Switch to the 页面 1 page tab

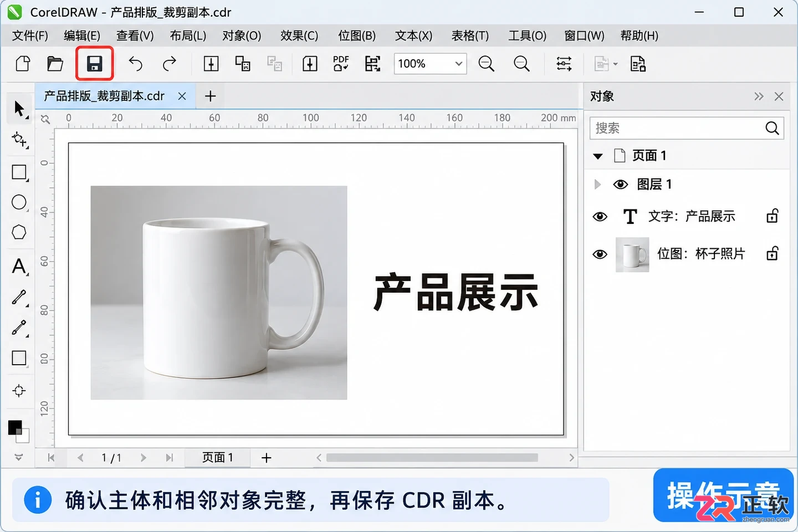[x=218, y=458]
